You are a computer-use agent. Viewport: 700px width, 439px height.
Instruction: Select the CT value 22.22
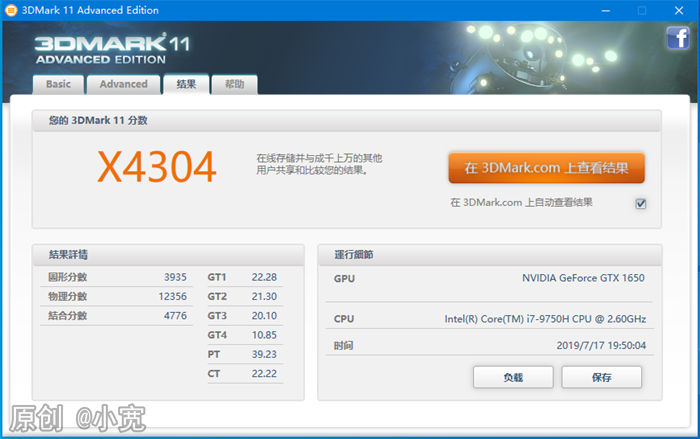click(x=264, y=373)
